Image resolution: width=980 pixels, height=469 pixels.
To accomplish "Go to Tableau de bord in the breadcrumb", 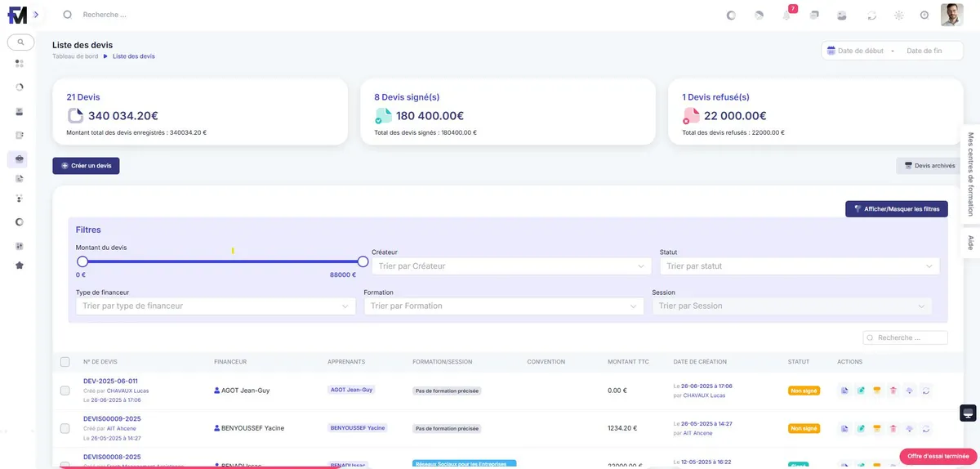I will point(75,56).
